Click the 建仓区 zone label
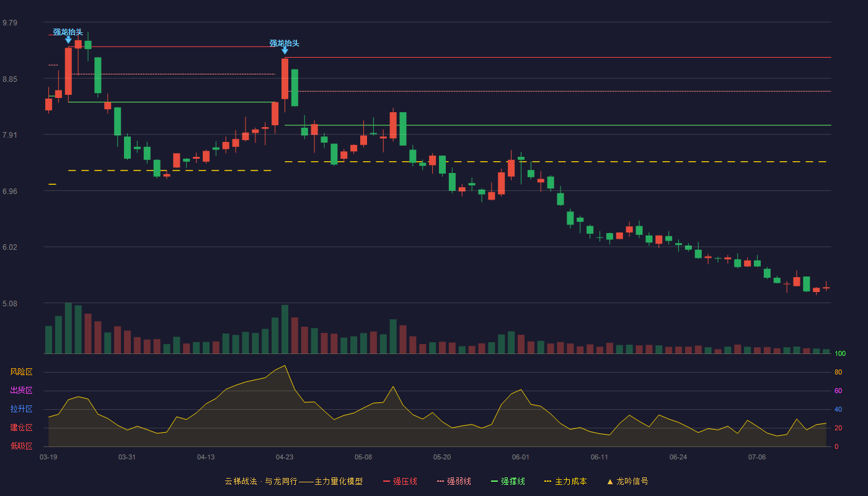Viewport: 868px width, 496px height. click(x=22, y=428)
